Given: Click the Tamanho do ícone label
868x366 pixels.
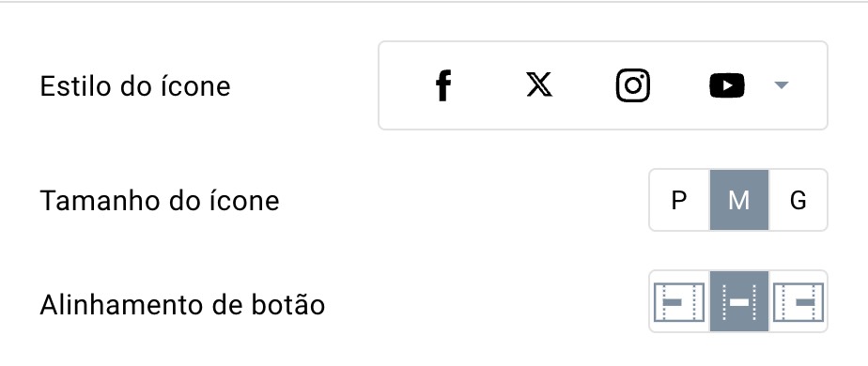Looking at the screenshot, I should pyautogui.click(x=160, y=201).
